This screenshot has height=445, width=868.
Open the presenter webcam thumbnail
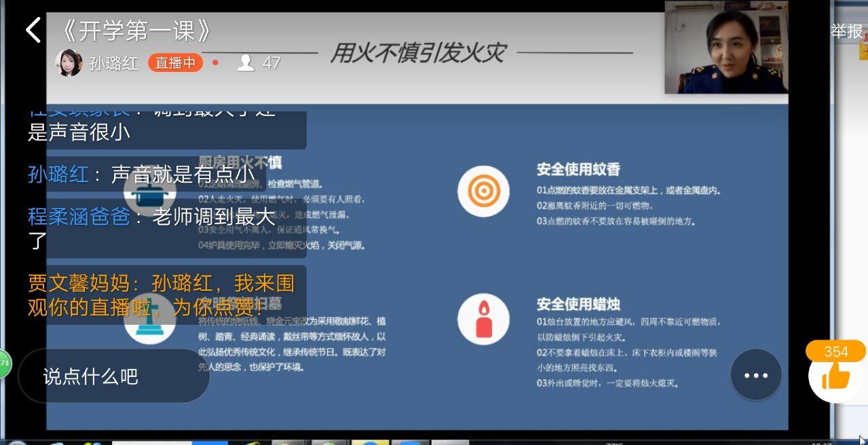tap(725, 47)
